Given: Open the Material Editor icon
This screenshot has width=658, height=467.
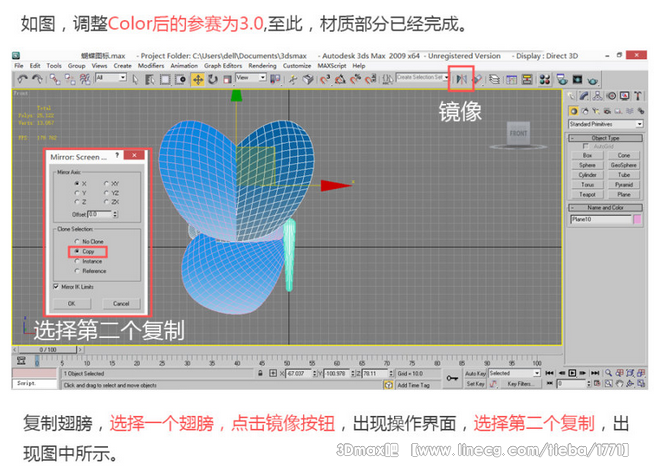Looking at the screenshot, I should point(546,79).
